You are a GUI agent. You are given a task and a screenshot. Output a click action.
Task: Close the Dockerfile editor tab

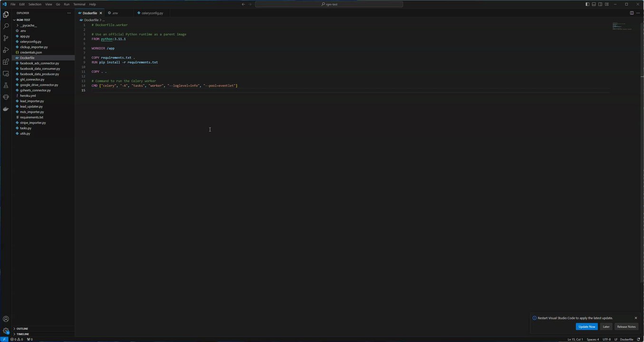pos(101,13)
